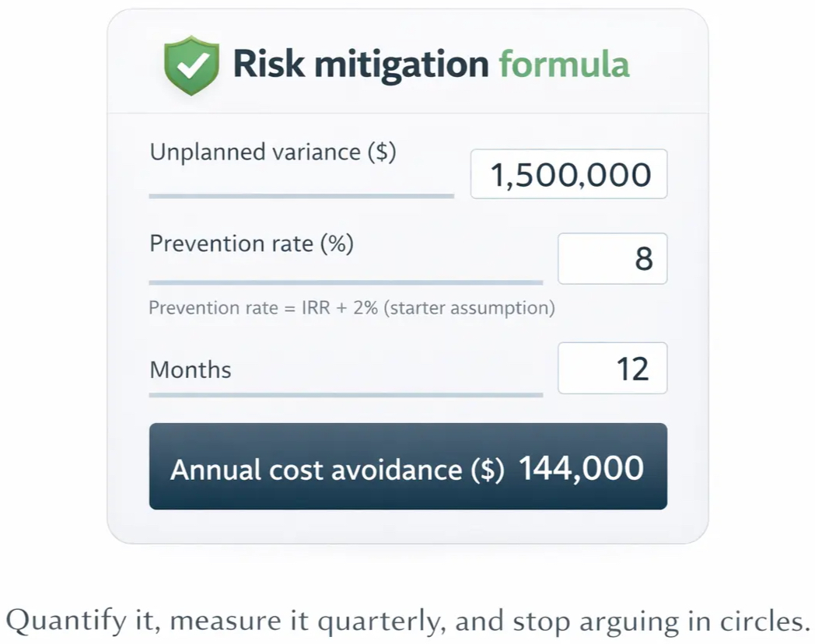Click the "Months" label
Viewport: 815px width, 644px height.
191,369
